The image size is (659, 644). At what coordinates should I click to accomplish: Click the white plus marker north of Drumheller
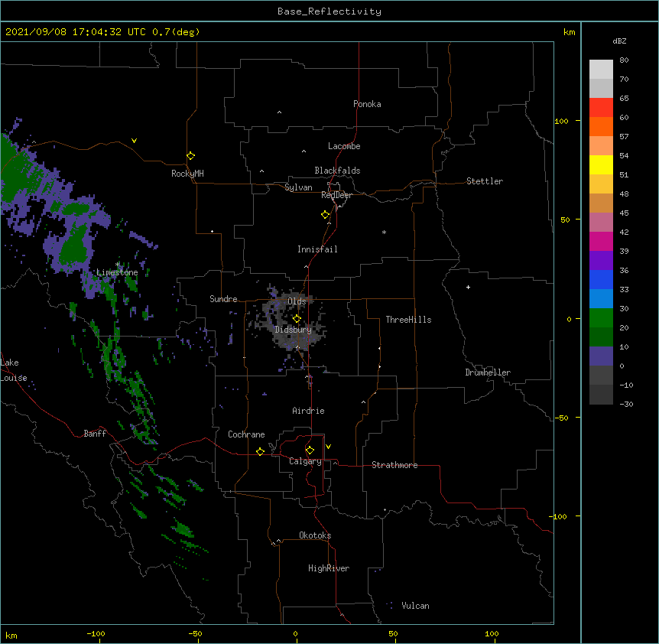(x=468, y=287)
